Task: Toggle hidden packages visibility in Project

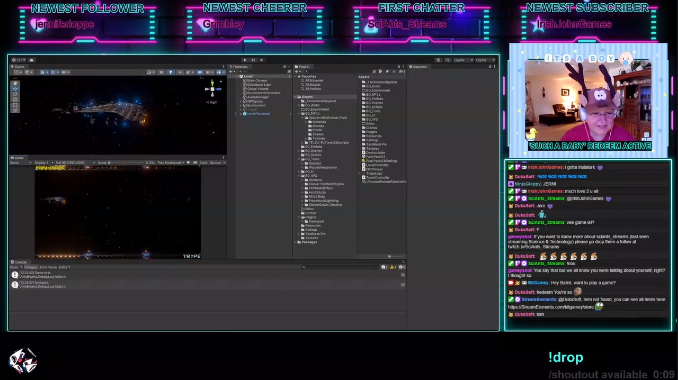Action: [402, 71]
